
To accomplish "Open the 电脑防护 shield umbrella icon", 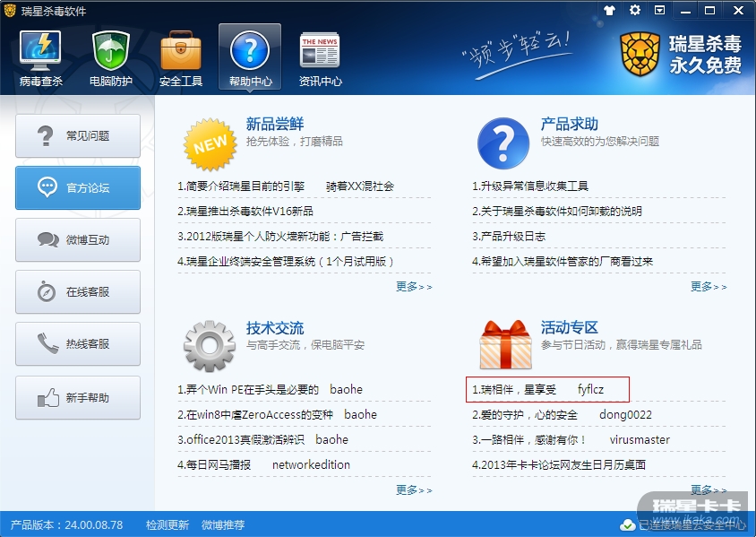I will (111, 52).
